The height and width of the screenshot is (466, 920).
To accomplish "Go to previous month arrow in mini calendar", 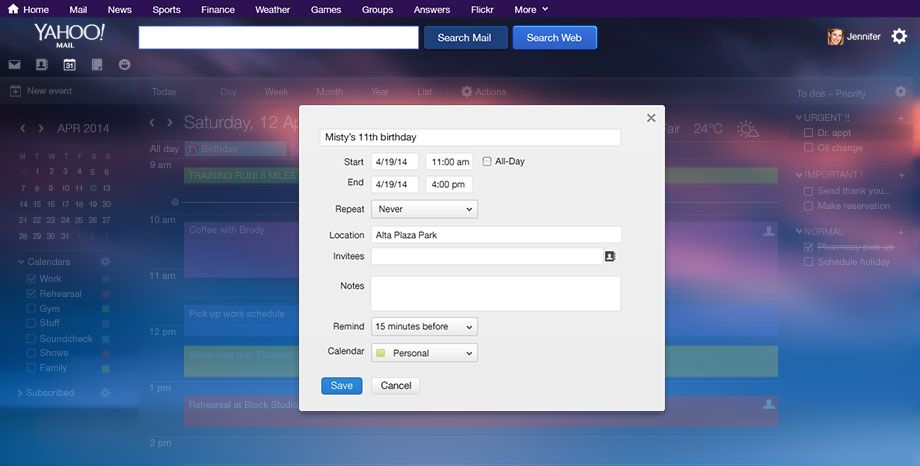I will tap(23, 128).
